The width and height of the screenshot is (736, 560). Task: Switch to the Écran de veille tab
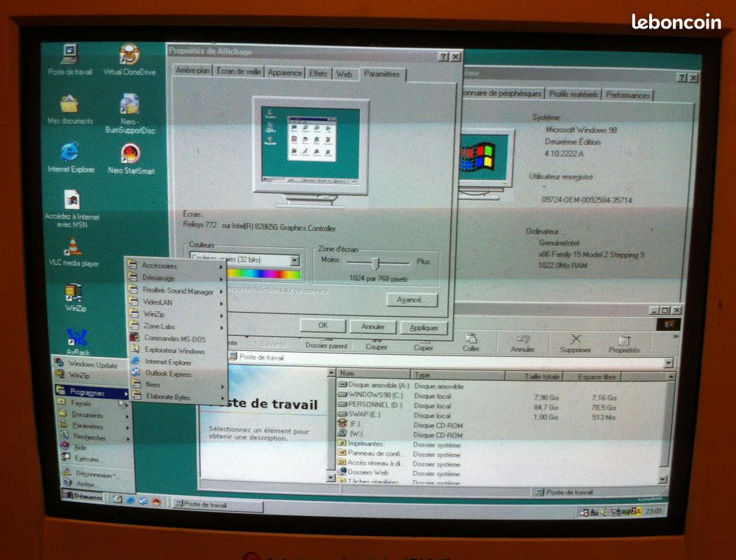click(239, 71)
